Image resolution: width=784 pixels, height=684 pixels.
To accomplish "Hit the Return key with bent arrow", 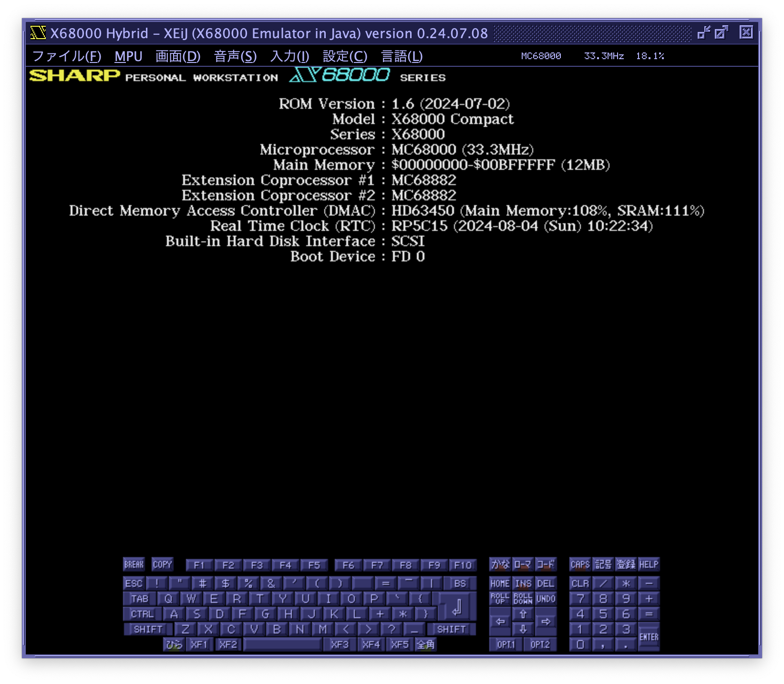I will click(x=457, y=607).
